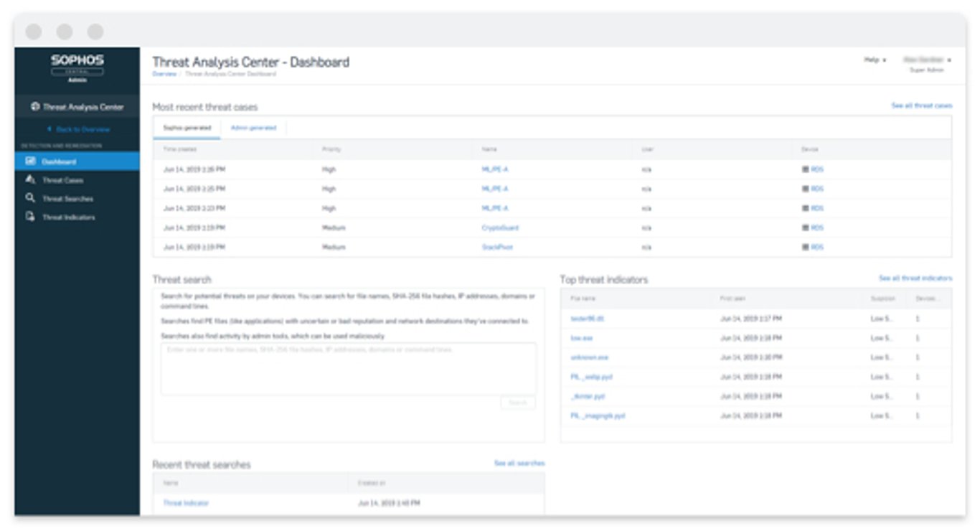Open the StackPivot threat case
980x531 pixels.
497,247
